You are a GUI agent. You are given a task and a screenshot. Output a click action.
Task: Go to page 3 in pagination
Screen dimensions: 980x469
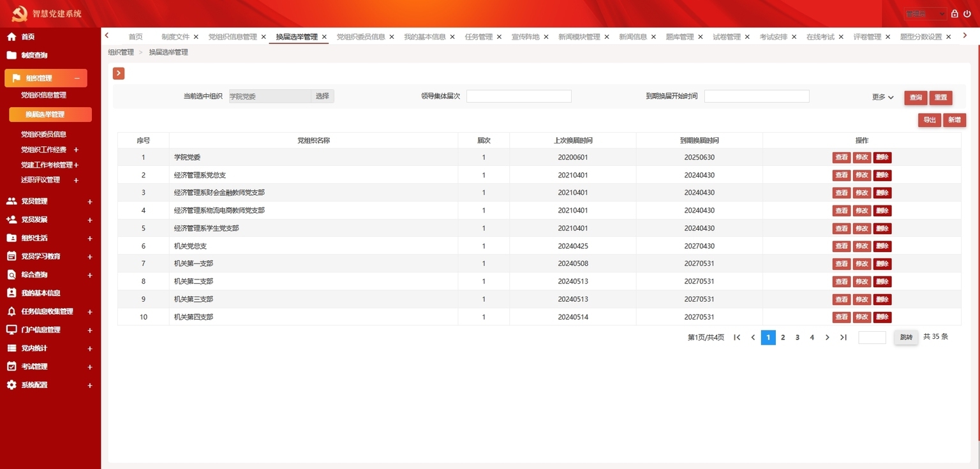pos(798,338)
